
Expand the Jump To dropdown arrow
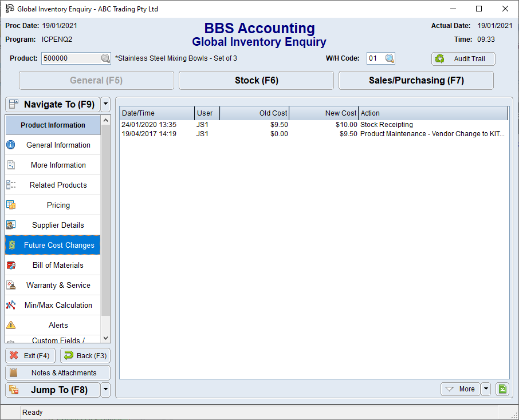pos(105,390)
